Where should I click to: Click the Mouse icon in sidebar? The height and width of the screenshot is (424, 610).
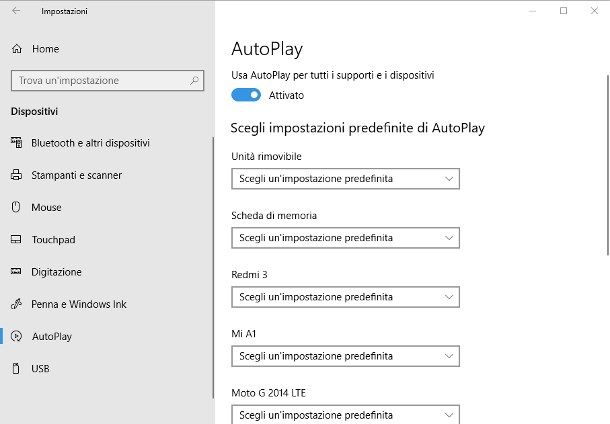16,207
